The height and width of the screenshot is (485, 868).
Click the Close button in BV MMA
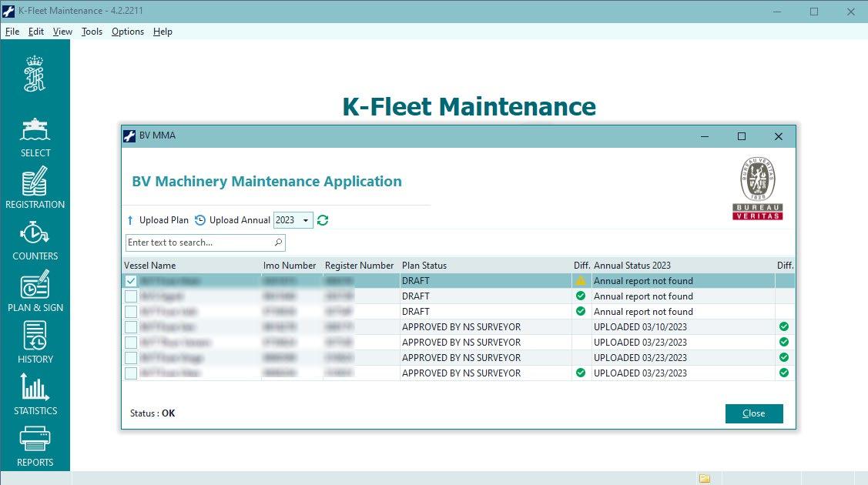click(754, 413)
